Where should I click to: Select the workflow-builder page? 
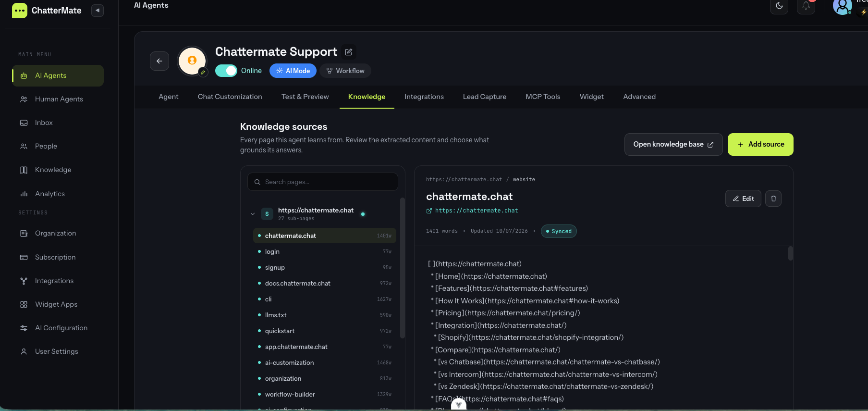[324, 394]
